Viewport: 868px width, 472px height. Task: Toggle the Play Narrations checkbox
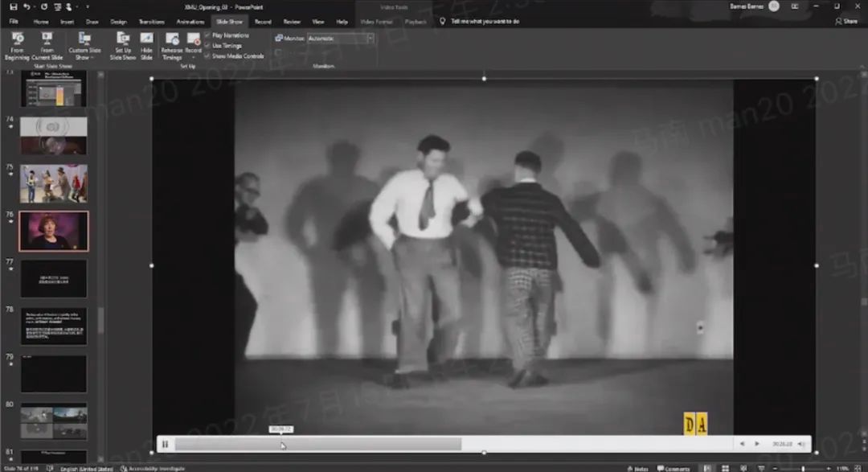click(207, 35)
